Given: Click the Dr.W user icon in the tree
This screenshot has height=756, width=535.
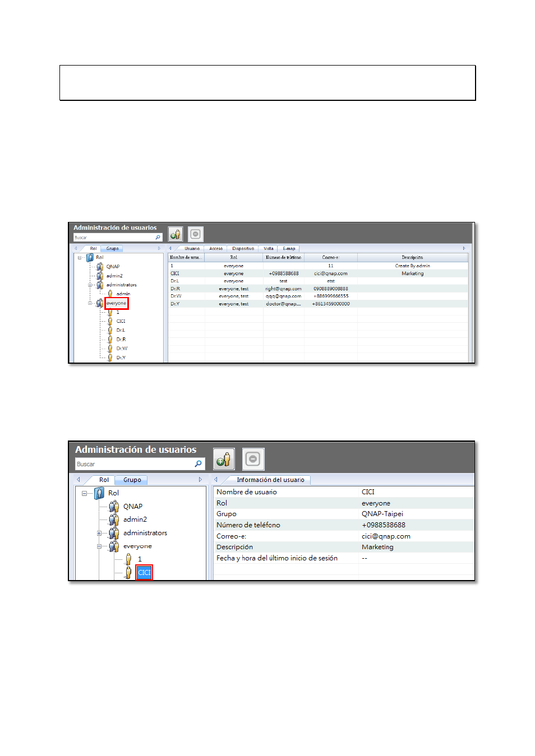Looking at the screenshot, I should (110, 348).
